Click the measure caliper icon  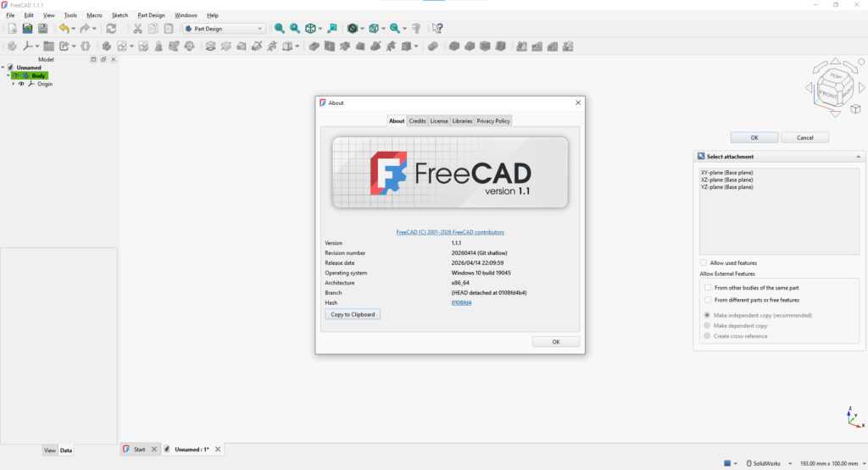[416, 29]
